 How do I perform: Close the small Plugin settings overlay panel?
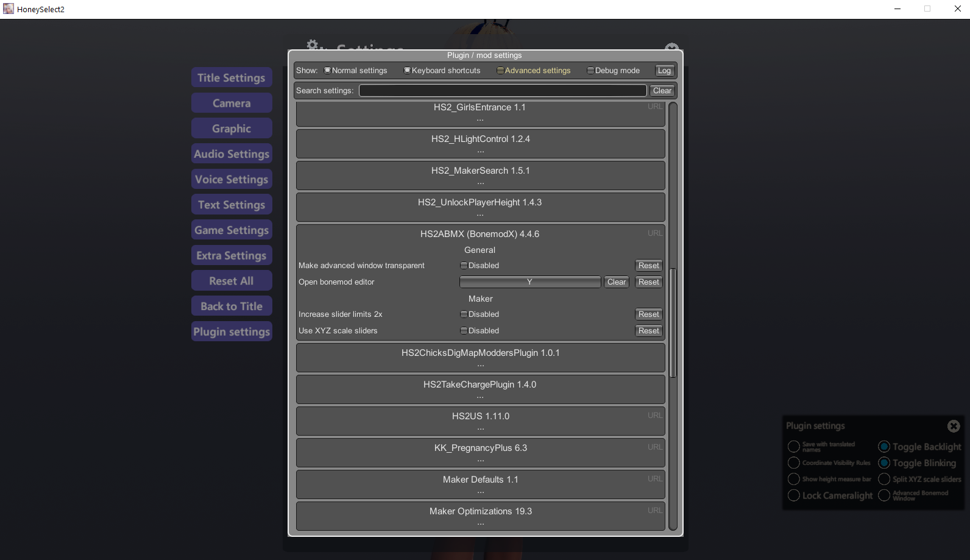[954, 426]
